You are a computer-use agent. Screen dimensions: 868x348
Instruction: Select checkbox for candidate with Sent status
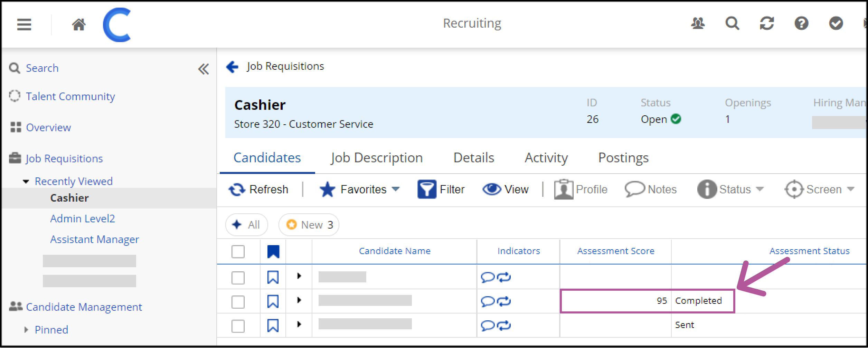(238, 326)
